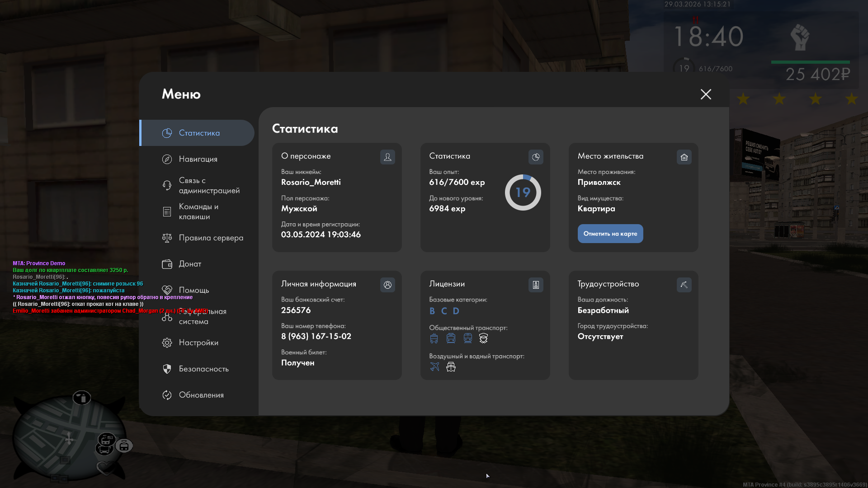
Task: Click the first bus license icon
Action: 434,338
